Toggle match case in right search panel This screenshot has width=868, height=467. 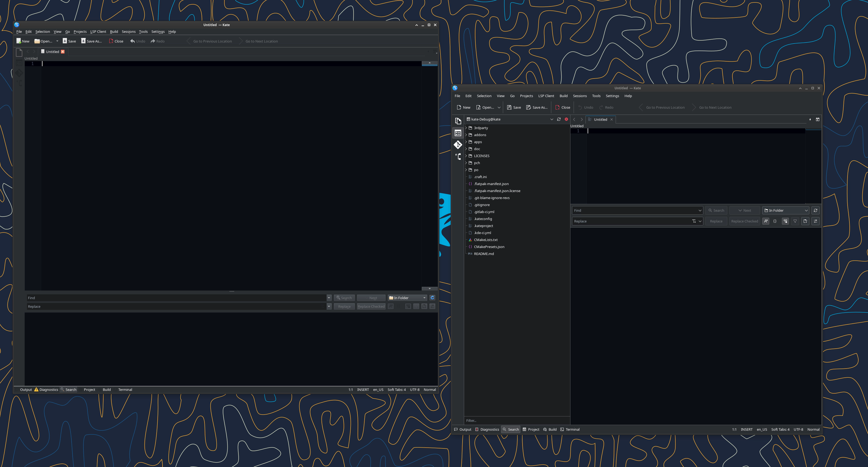click(x=766, y=221)
